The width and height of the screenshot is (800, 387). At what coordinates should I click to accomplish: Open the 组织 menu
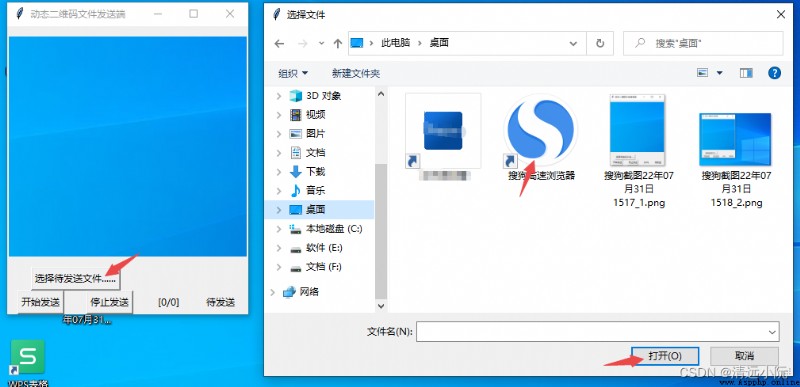coord(293,73)
